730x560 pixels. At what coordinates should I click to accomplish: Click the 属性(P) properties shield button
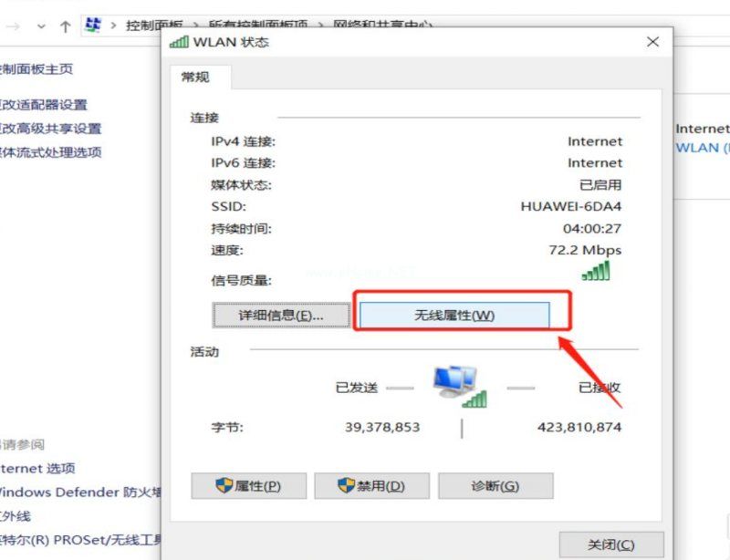(x=248, y=486)
